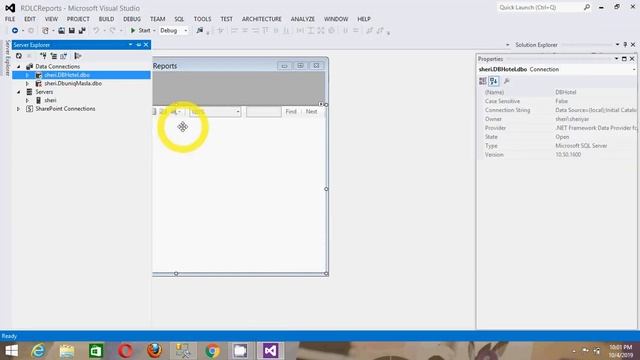Click the Solution Explorer panel title

pyautogui.click(x=536, y=44)
